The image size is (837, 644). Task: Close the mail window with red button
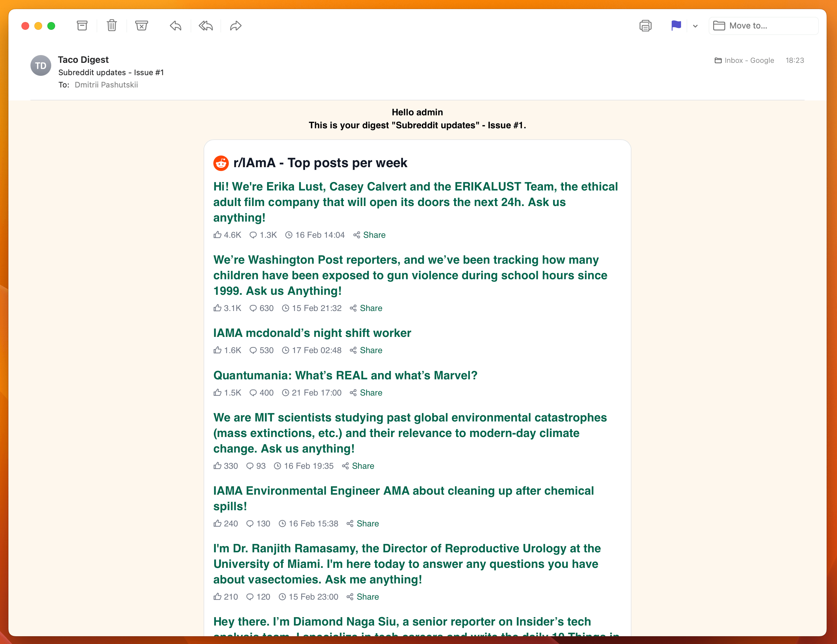(25, 26)
